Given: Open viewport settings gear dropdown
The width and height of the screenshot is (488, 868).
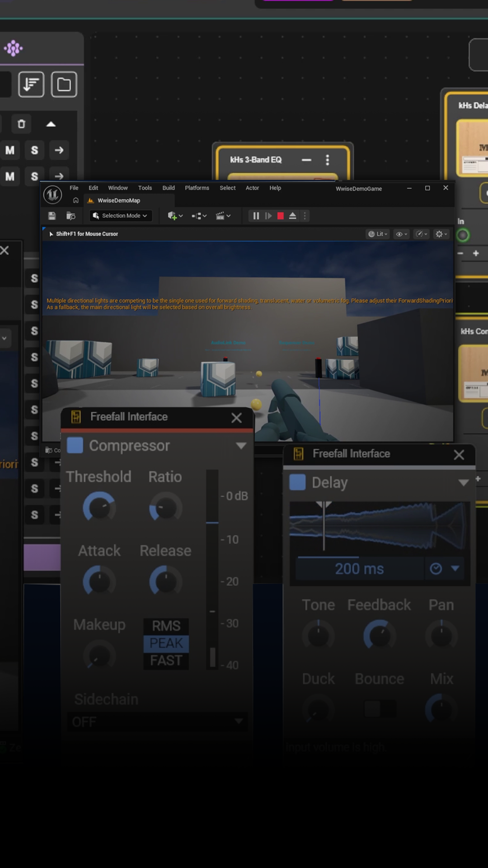Looking at the screenshot, I should point(441,234).
